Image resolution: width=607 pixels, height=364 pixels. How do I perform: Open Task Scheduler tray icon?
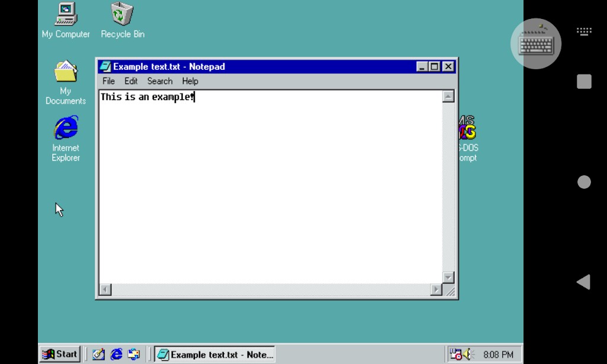click(455, 354)
